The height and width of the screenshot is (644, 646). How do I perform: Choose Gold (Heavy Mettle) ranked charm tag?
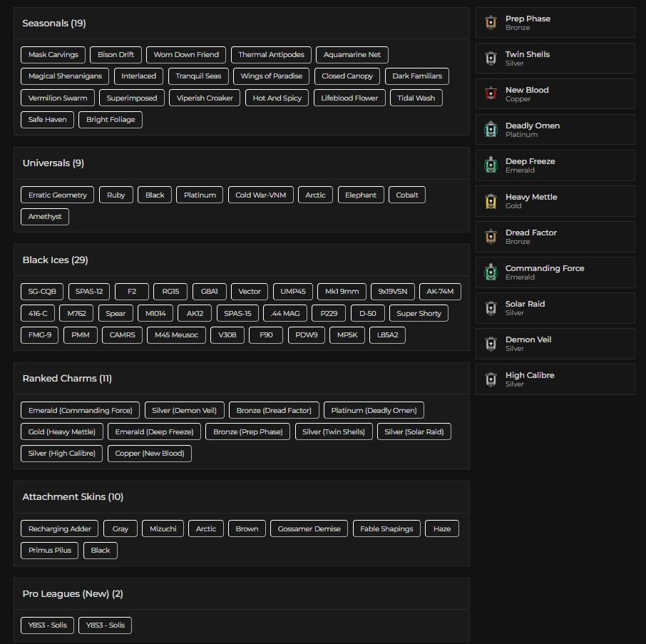pos(61,431)
